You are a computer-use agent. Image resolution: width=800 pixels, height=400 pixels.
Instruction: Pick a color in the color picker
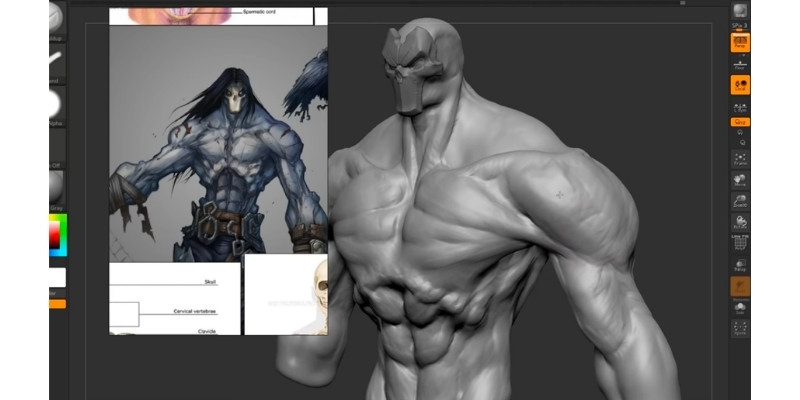(x=58, y=235)
